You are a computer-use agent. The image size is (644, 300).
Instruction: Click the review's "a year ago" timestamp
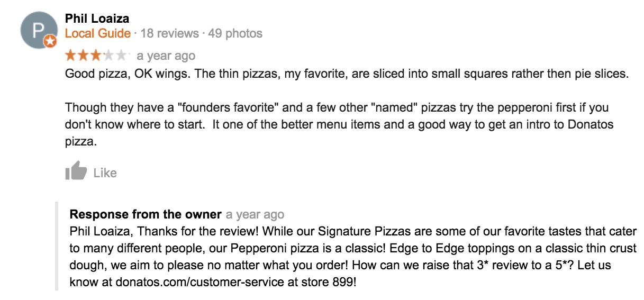pos(166,56)
